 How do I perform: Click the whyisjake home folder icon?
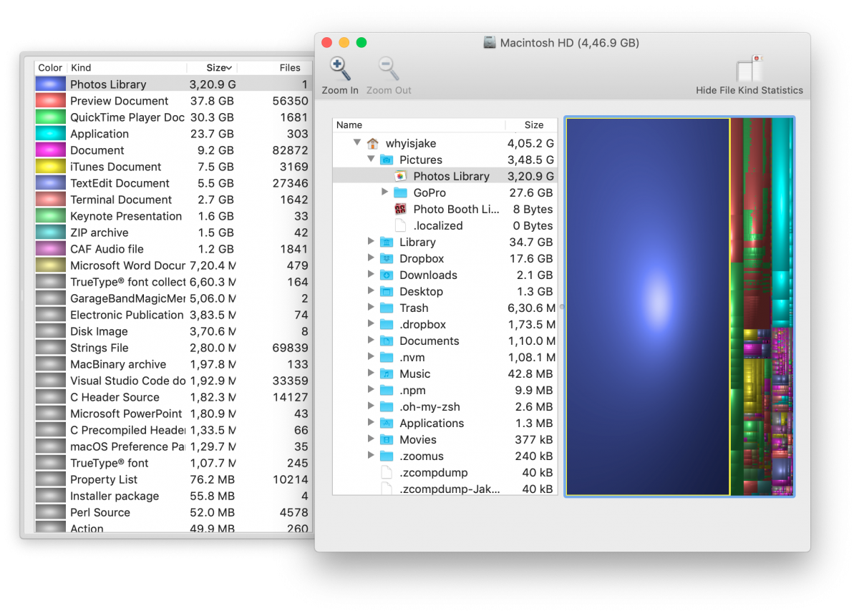(372, 143)
